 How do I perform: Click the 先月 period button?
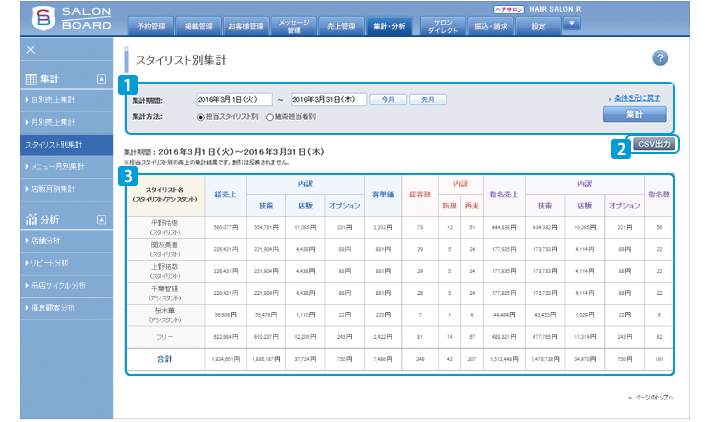pos(429,100)
